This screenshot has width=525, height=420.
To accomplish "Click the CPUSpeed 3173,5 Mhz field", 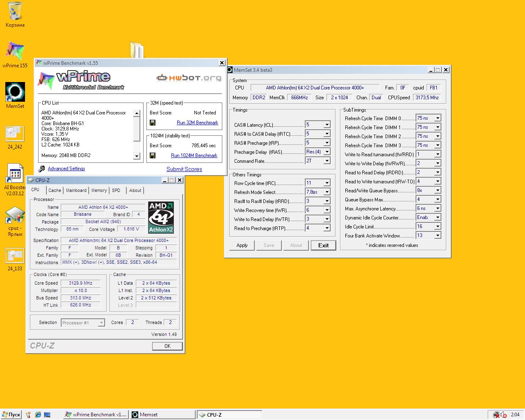I will [x=427, y=98].
